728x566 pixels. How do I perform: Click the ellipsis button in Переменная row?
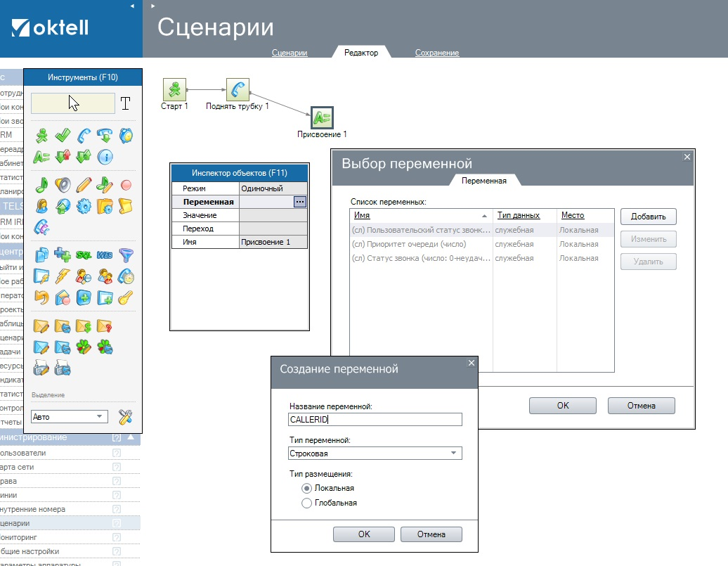click(300, 202)
